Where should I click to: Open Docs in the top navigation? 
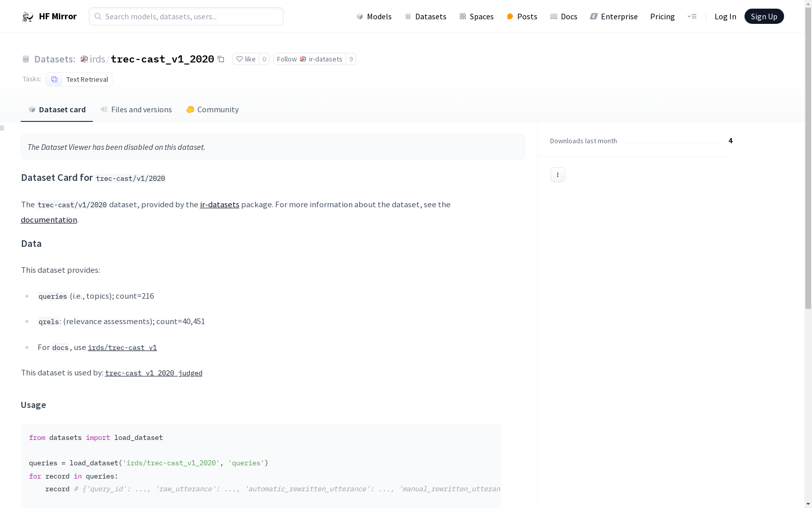point(563,16)
